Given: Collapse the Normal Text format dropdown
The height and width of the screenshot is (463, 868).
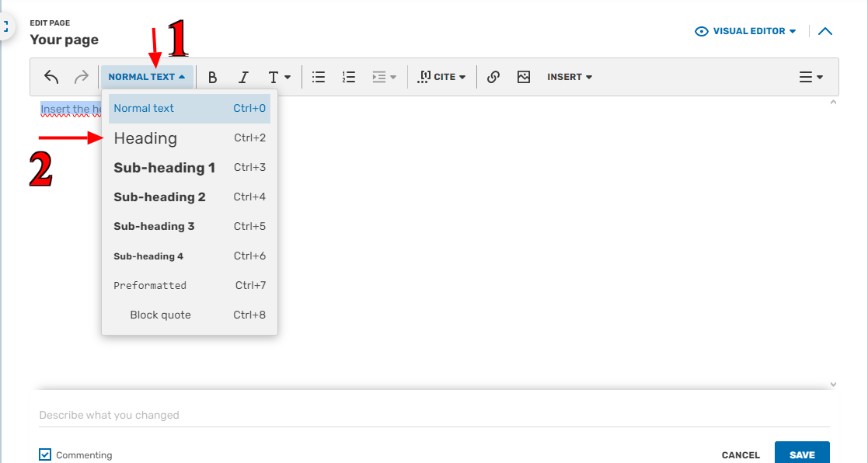Looking at the screenshot, I should (x=147, y=77).
